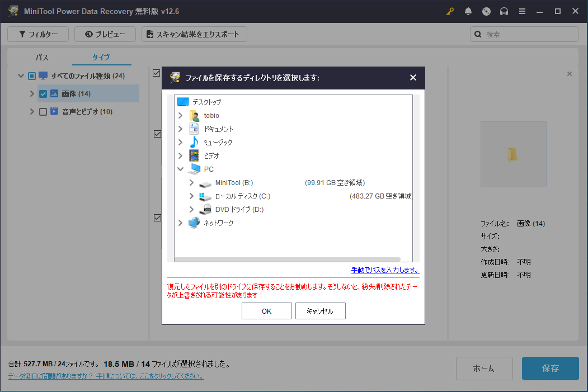This screenshot has width=588, height=392.
Task: Select ローカル ディスク (C:) row text
Action: coord(243,196)
